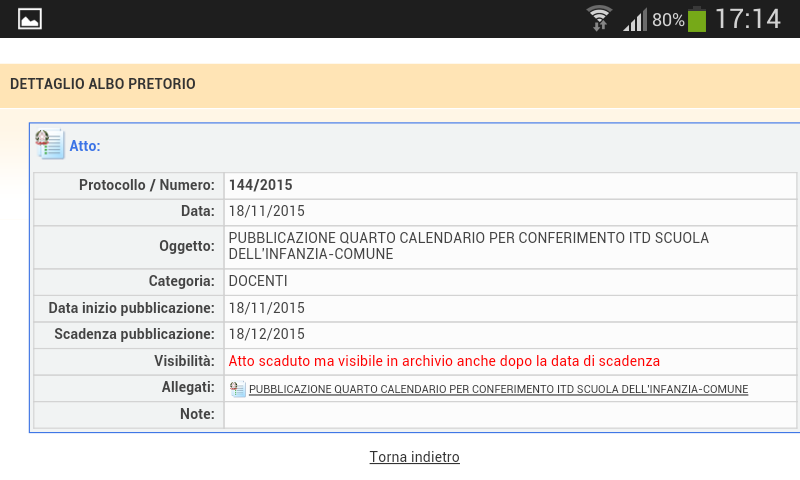Image resolution: width=800 pixels, height=480 pixels.
Task: Click the DOCENTI category value
Action: (258, 281)
